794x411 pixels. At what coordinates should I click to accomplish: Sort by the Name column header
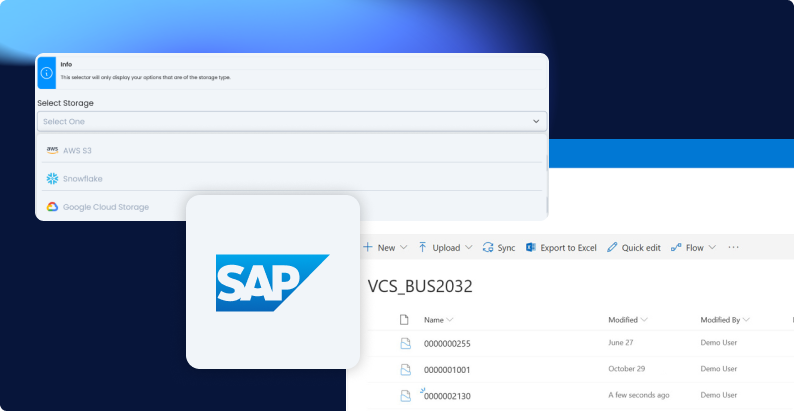[x=439, y=320]
